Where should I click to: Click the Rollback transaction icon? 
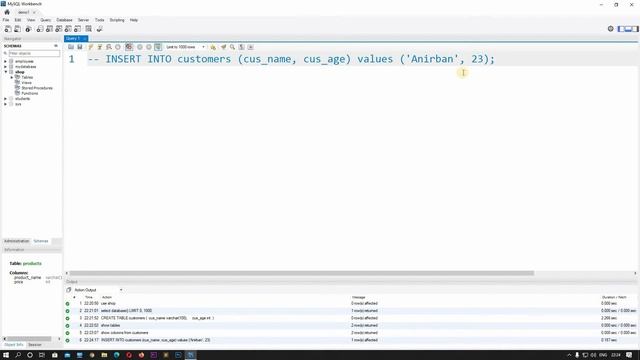[x=149, y=47]
